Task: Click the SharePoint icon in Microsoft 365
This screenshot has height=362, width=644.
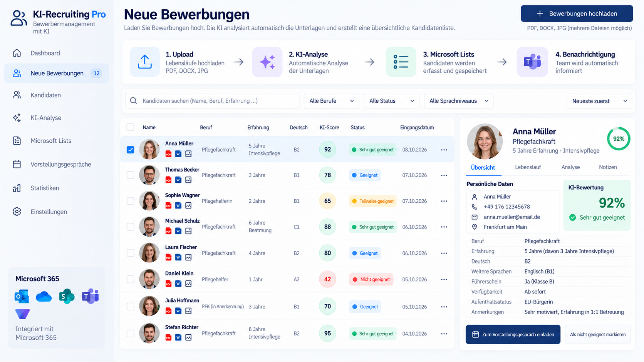Action: 67,297
